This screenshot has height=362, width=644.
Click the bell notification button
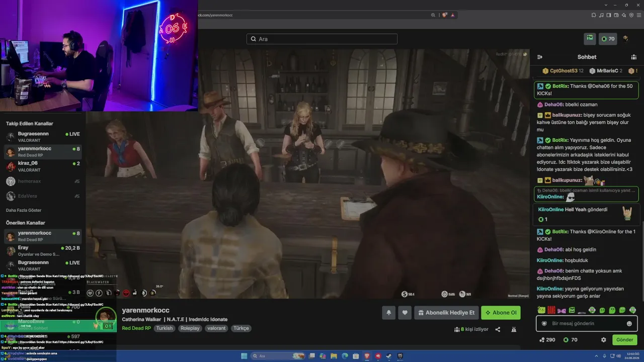pos(388,313)
